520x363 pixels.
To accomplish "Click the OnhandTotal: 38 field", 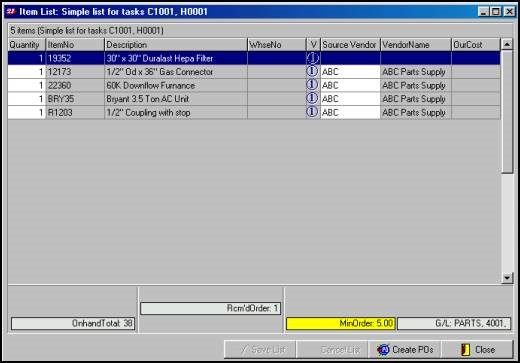I will (x=73, y=323).
